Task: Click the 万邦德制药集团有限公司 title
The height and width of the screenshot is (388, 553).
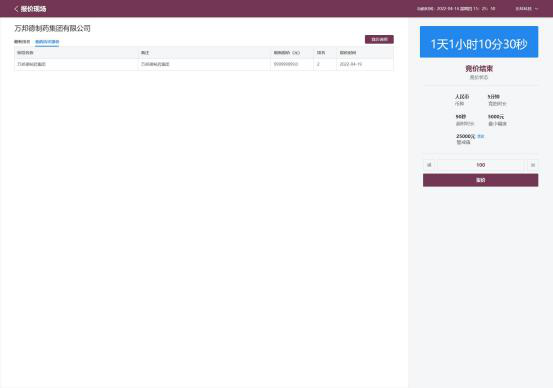Action: coord(53,29)
